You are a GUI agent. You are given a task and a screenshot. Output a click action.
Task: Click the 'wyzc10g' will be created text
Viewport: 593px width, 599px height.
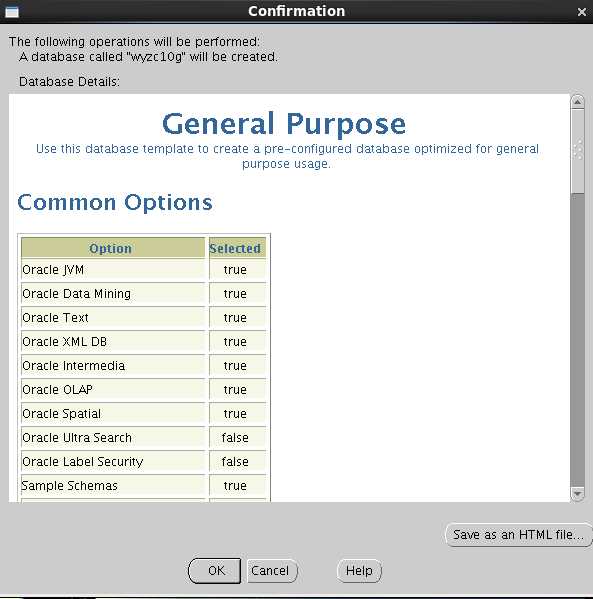point(148,57)
